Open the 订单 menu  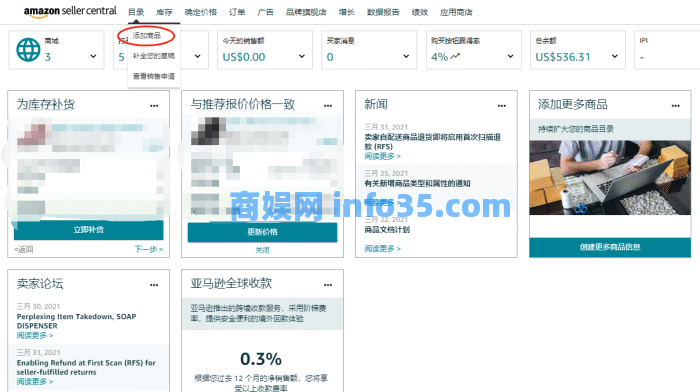[237, 12]
